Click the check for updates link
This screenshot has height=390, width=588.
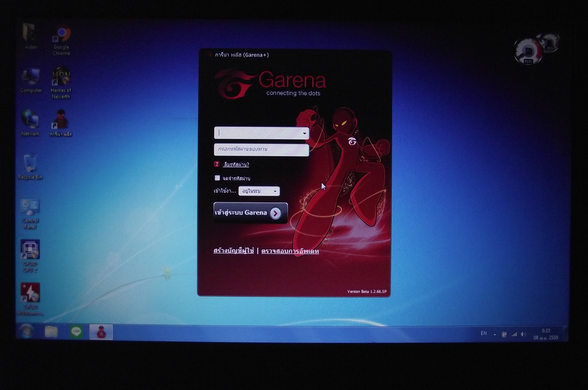point(290,251)
